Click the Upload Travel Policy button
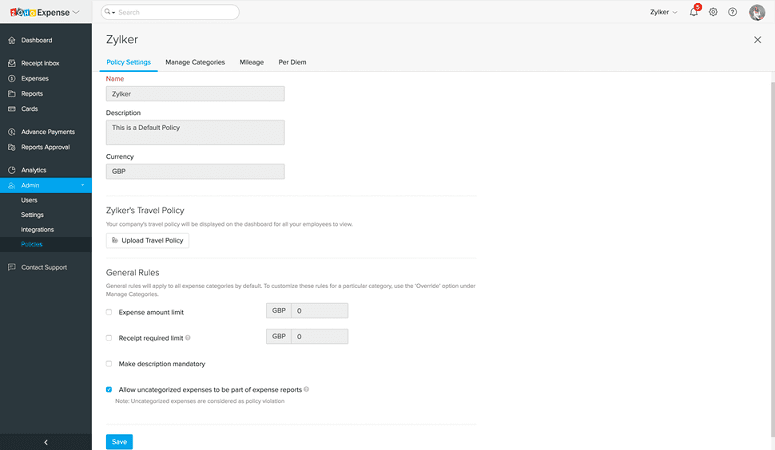The height and width of the screenshot is (450, 775). pyautogui.click(x=147, y=240)
